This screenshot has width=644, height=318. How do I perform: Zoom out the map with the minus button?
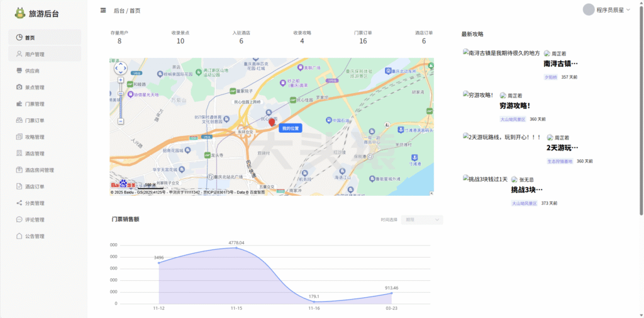click(x=121, y=122)
